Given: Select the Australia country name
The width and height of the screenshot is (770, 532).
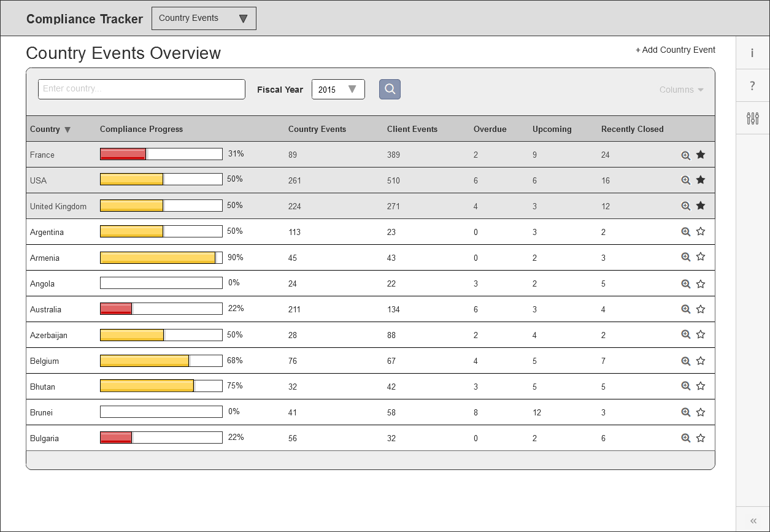Looking at the screenshot, I should [x=45, y=309].
